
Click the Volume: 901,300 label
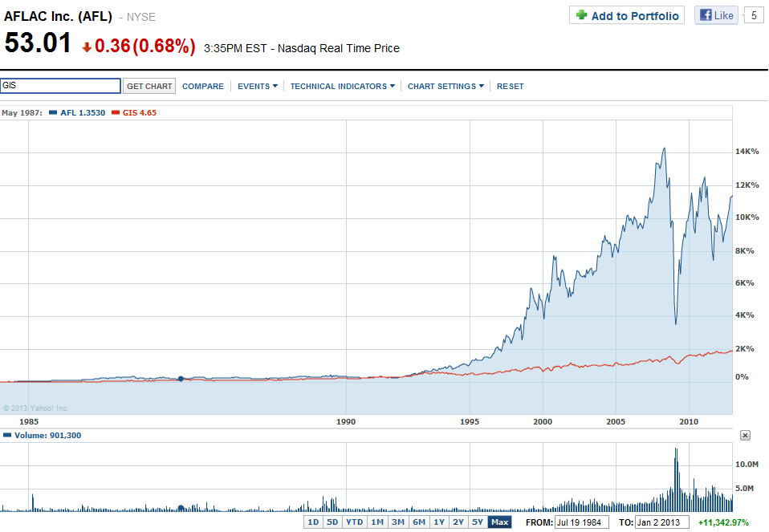pos(47,436)
